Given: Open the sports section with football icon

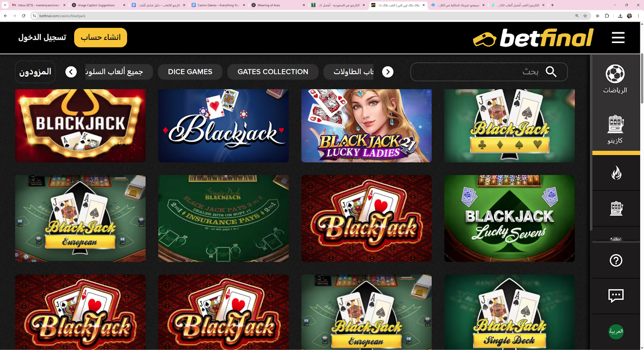Looking at the screenshot, I should (x=615, y=79).
